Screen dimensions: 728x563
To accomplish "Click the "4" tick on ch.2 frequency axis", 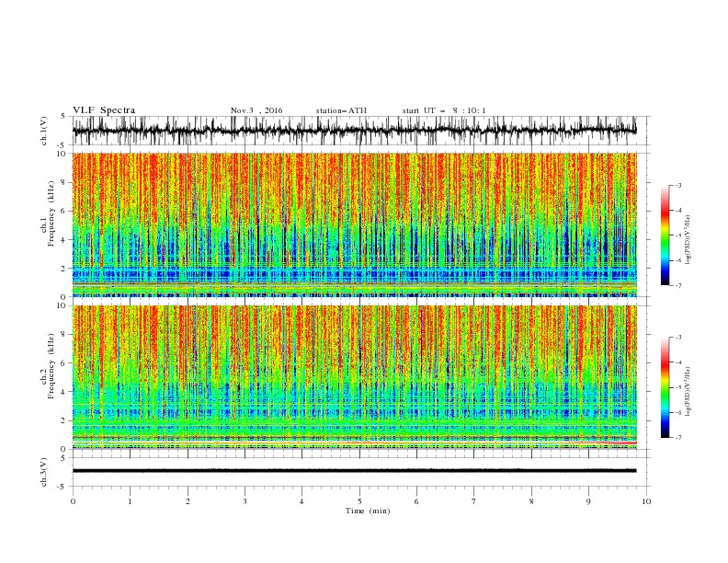I will [x=63, y=392].
